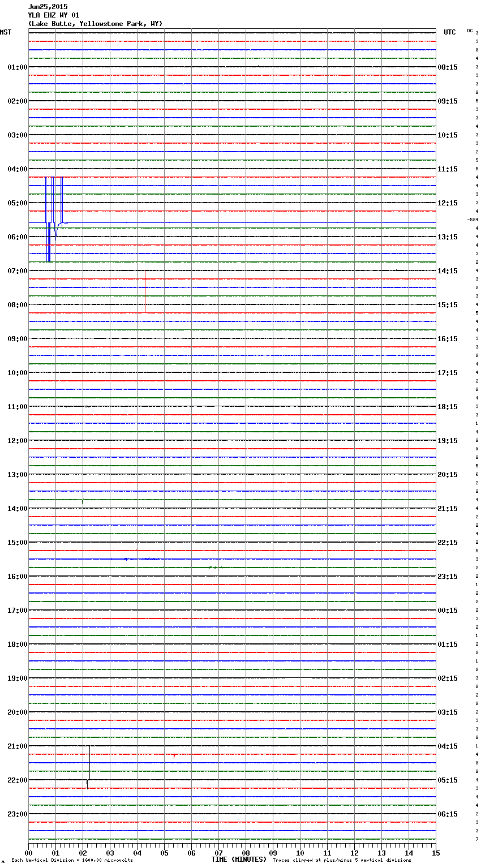Click the 11:15 UTC time label
Viewport: 481px width, 868px height.
(x=448, y=169)
